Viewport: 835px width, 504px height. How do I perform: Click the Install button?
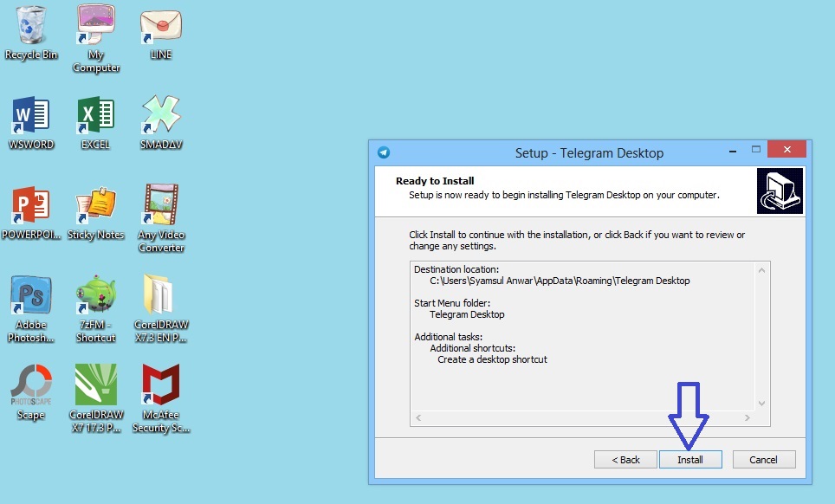(690, 460)
